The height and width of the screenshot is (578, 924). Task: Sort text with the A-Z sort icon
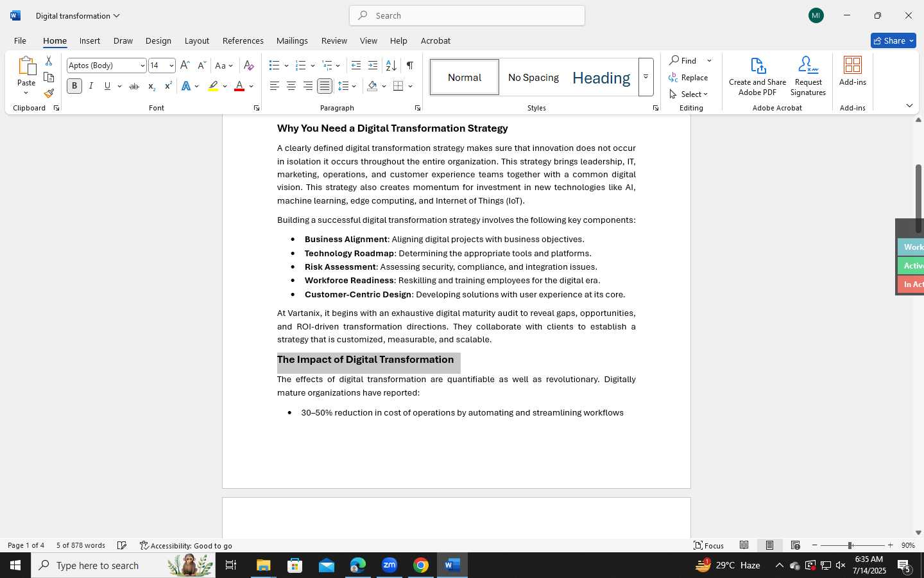coord(391,66)
